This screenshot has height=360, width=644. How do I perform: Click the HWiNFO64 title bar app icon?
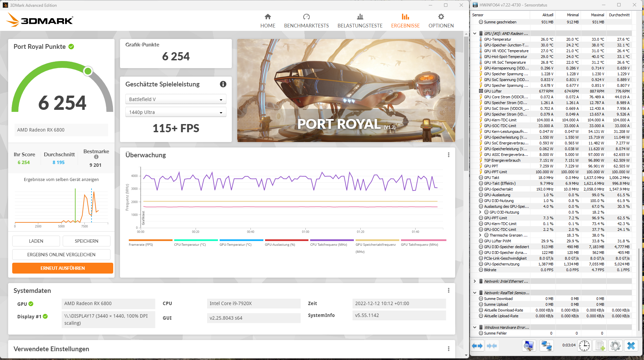pyautogui.click(x=475, y=5)
